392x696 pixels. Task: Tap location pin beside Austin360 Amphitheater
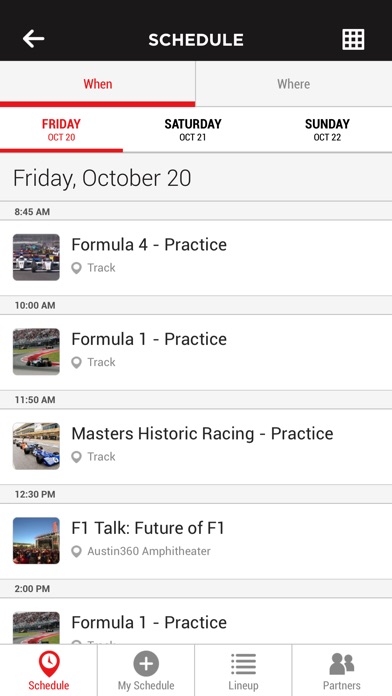(x=76, y=552)
